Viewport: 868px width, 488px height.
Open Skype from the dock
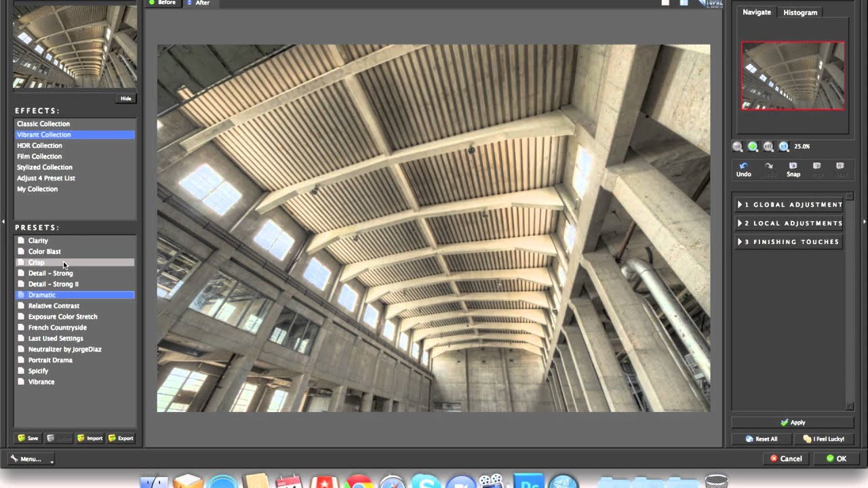[x=427, y=481]
